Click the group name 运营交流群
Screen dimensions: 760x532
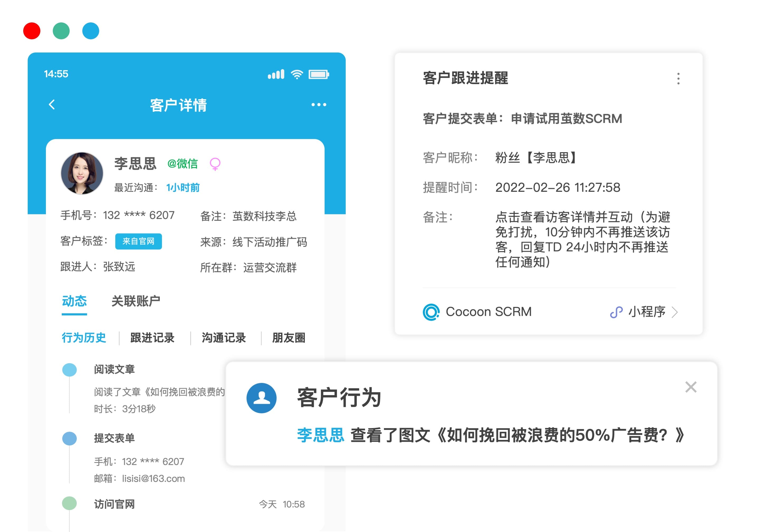(x=270, y=268)
